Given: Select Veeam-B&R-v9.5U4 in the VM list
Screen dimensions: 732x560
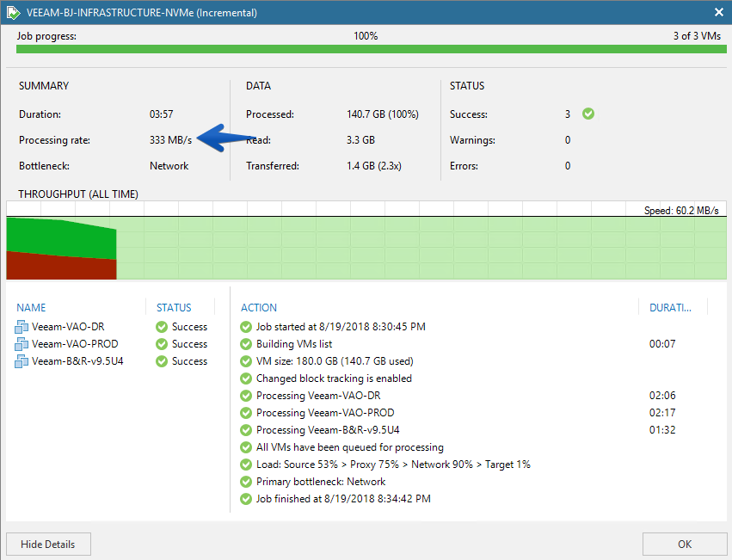Looking at the screenshot, I should pyautogui.click(x=77, y=361).
